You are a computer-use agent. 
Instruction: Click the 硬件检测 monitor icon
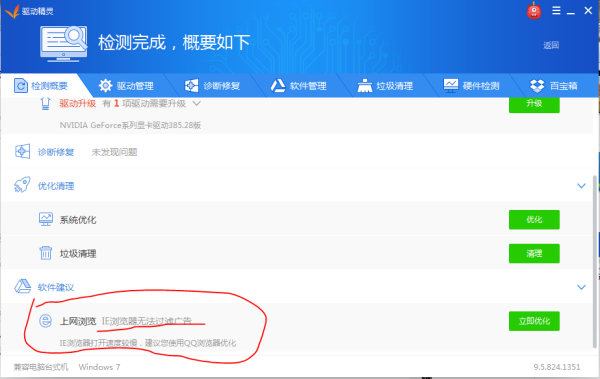pyautogui.click(x=451, y=85)
